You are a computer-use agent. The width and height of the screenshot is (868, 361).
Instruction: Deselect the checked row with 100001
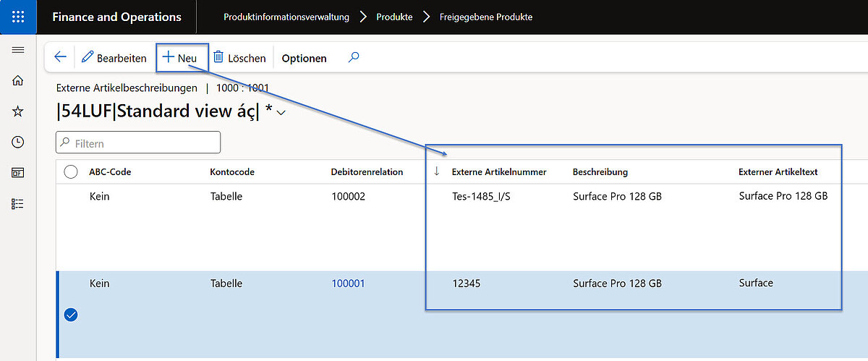point(71,315)
